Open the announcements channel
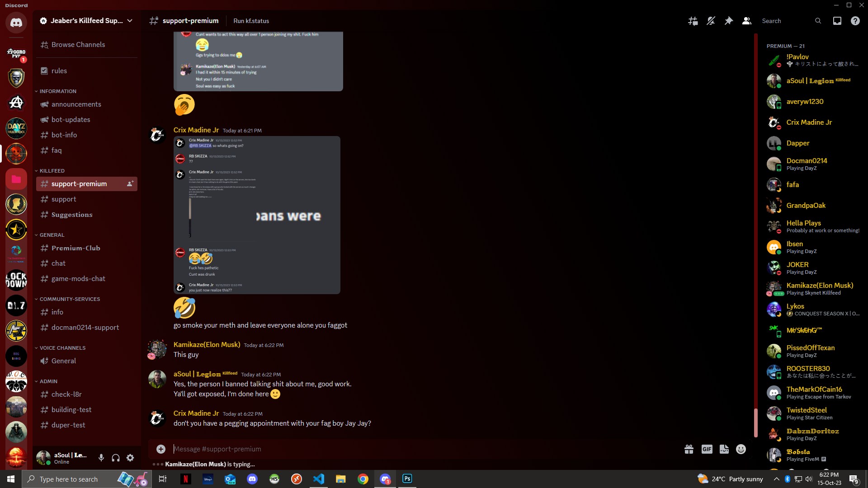This screenshot has width=868, height=488. click(x=87, y=104)
